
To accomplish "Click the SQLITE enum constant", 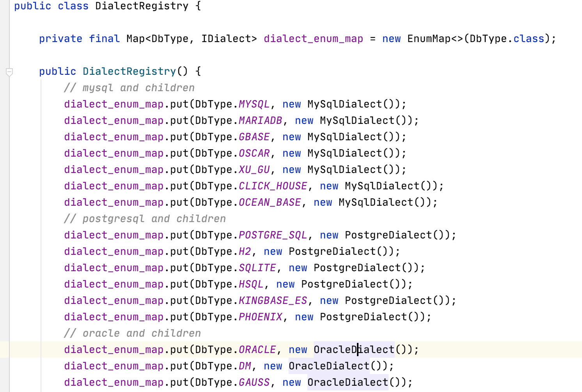I will [x=257, y=268].
